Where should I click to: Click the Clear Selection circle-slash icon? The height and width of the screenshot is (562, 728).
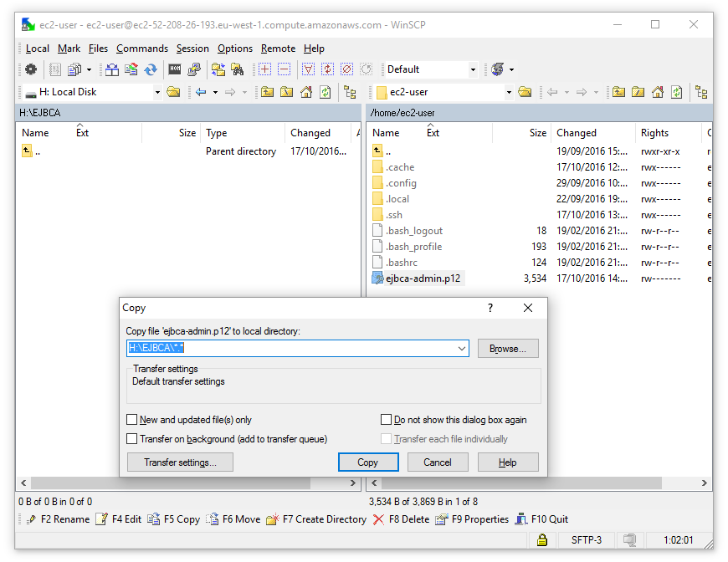pos(346,69)
